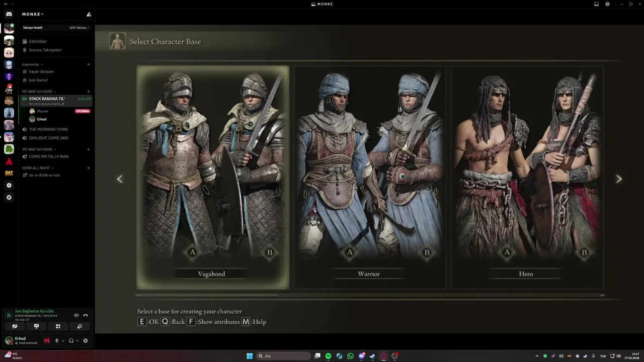Open the DAT server icon
Image resolution: width=644 pixels, height=362 pixels.
[x=9, y=173]
